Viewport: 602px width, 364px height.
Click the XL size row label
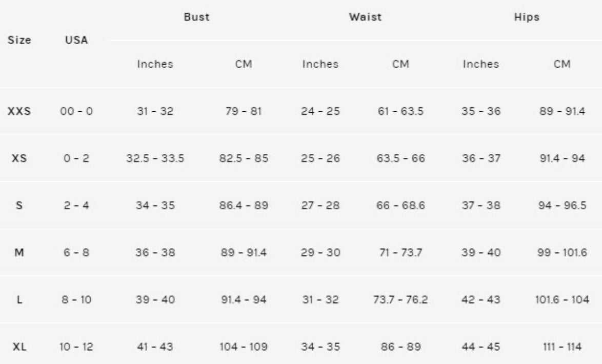19,347
